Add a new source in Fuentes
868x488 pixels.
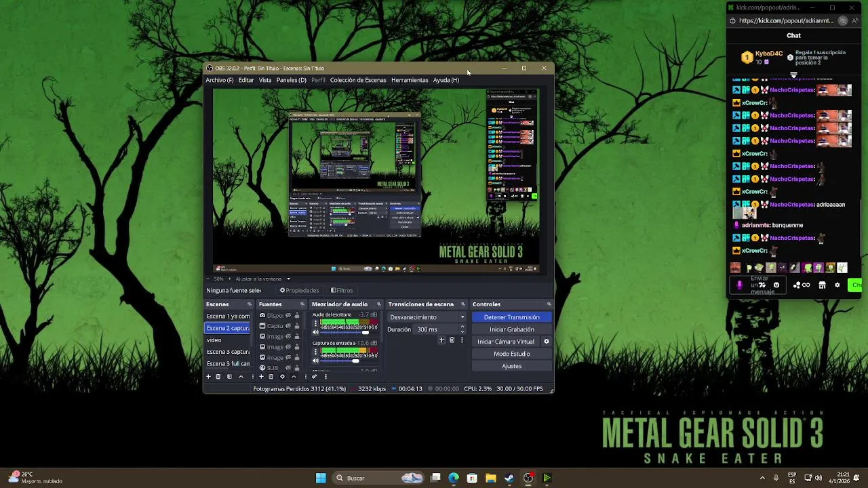(x=261, y=377)
